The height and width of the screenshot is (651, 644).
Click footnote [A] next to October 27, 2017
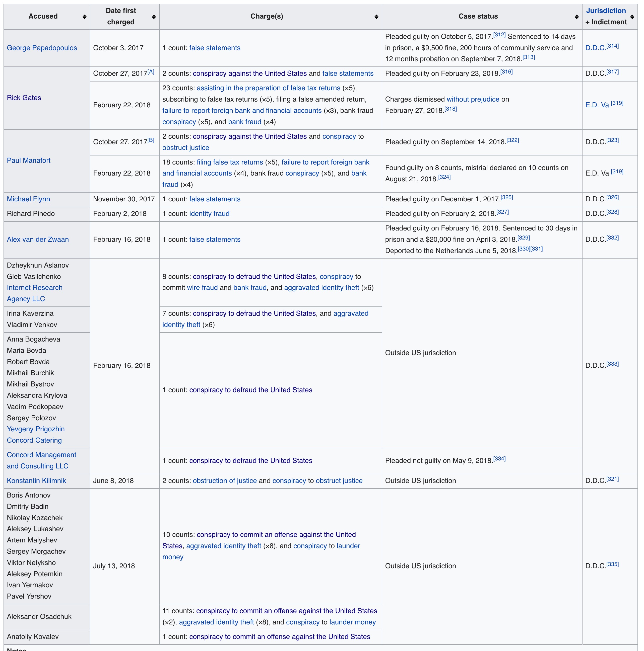tap(151, 72)
